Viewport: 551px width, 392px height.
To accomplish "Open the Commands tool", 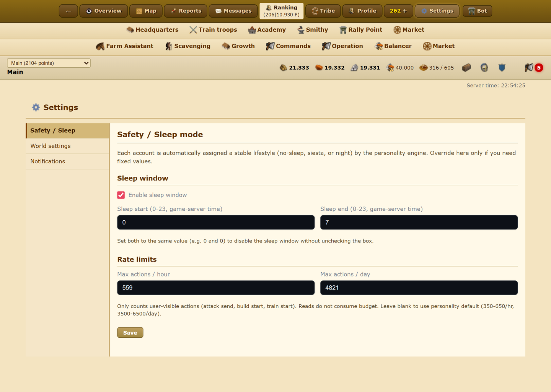I will pyautogui.click(x=288, y=46).
